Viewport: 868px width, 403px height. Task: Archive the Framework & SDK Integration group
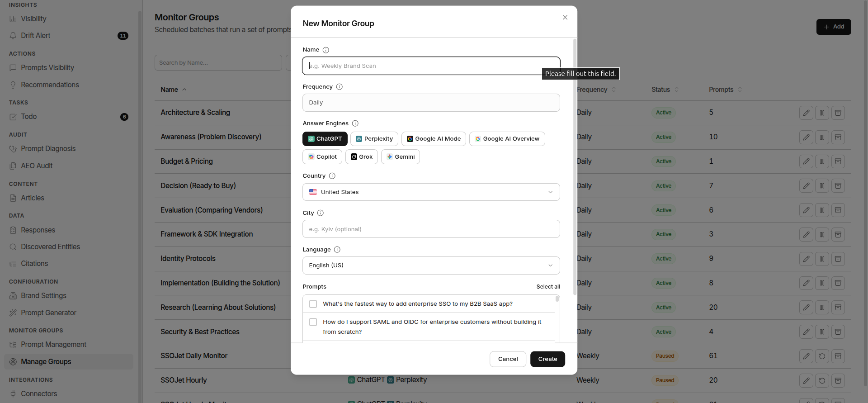pos(838,234)
